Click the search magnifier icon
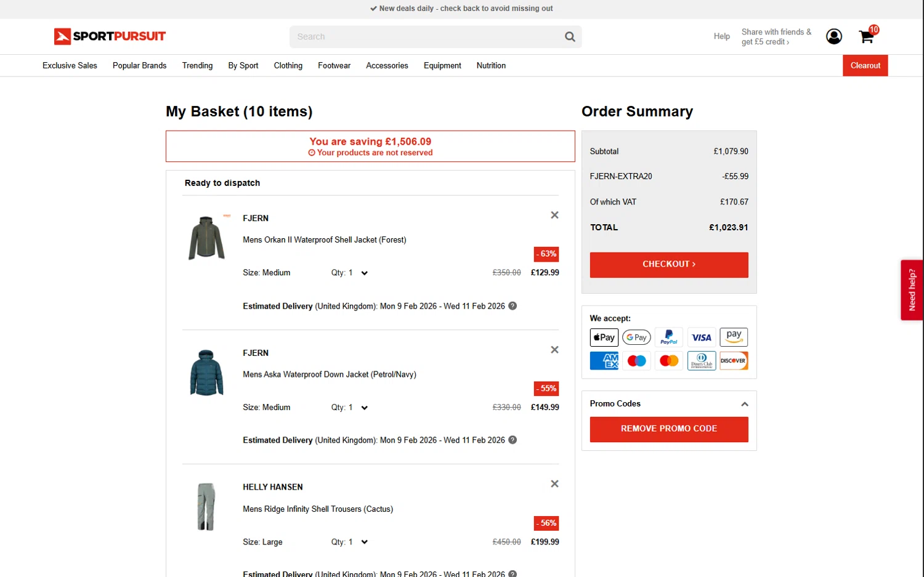Viewport: 924px width, 577px height. pyautogui.click(x=570, y=37)
